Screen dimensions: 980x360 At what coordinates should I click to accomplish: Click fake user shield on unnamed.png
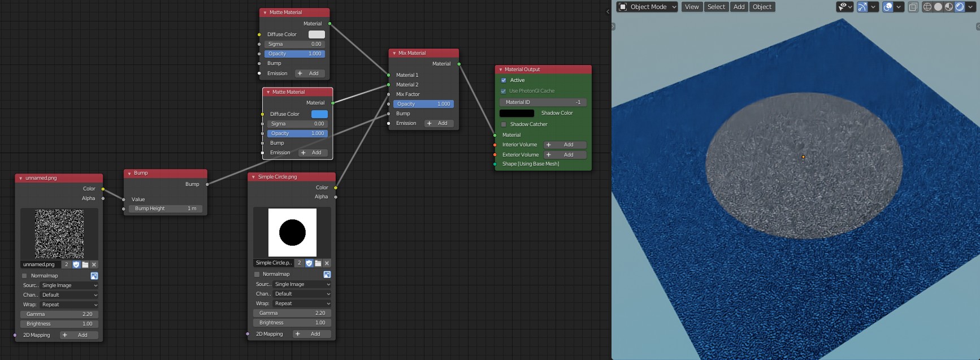tap(76, 264)
